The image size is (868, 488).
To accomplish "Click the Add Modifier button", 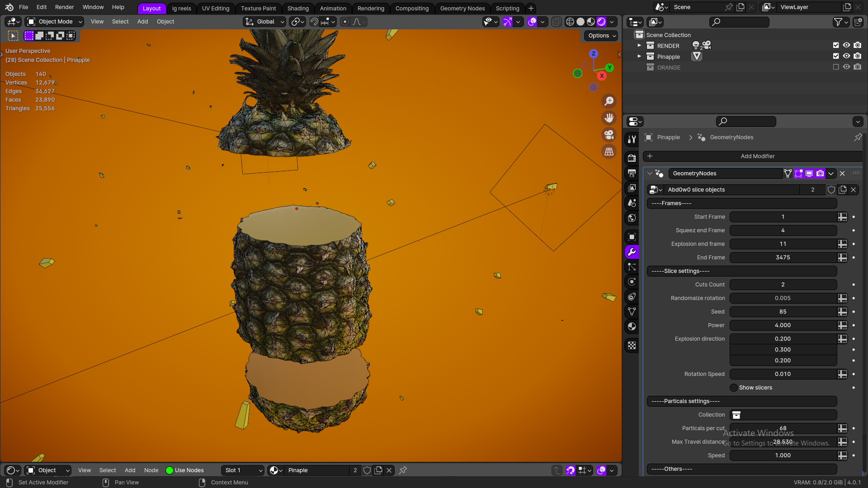I will pos(758,156).
